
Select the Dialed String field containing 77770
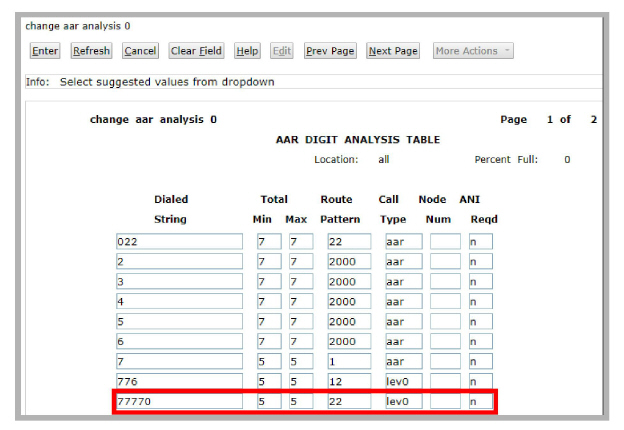click(x=179, y=401)
